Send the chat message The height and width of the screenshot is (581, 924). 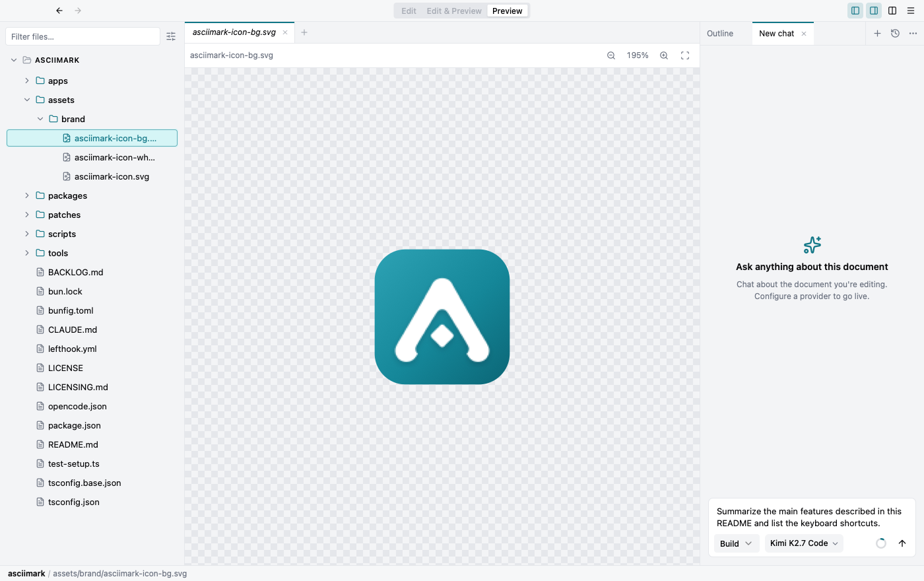[902, 543]
